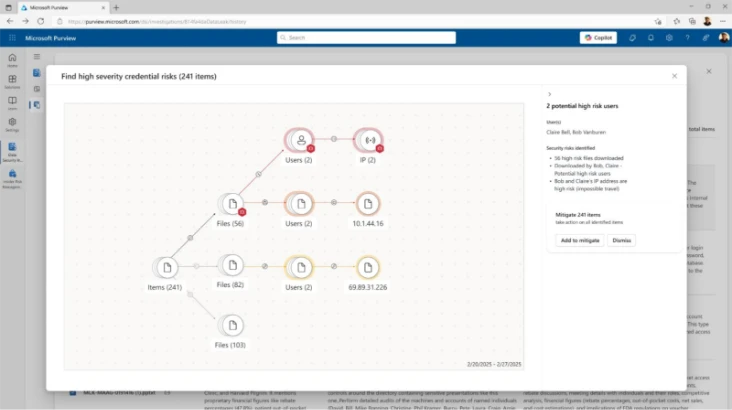Select the Files (56) high-risk node
This screenshot has width=732, height=410.
tap(232, 204)
